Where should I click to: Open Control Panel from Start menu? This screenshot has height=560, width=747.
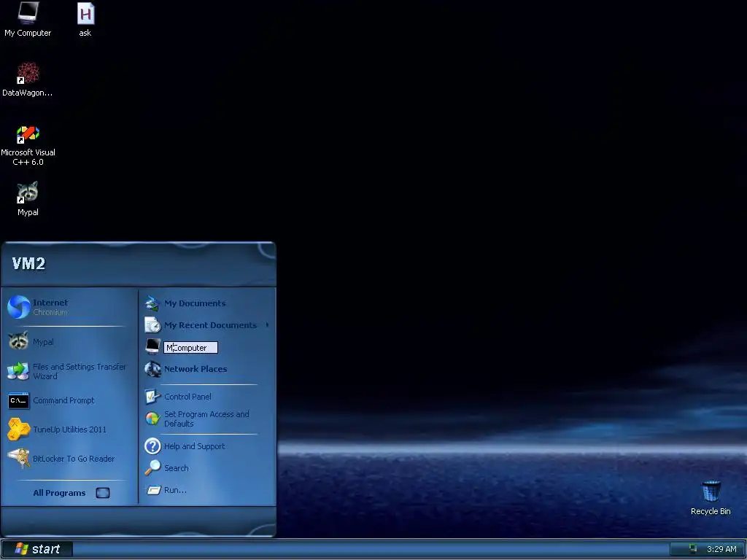207,397
